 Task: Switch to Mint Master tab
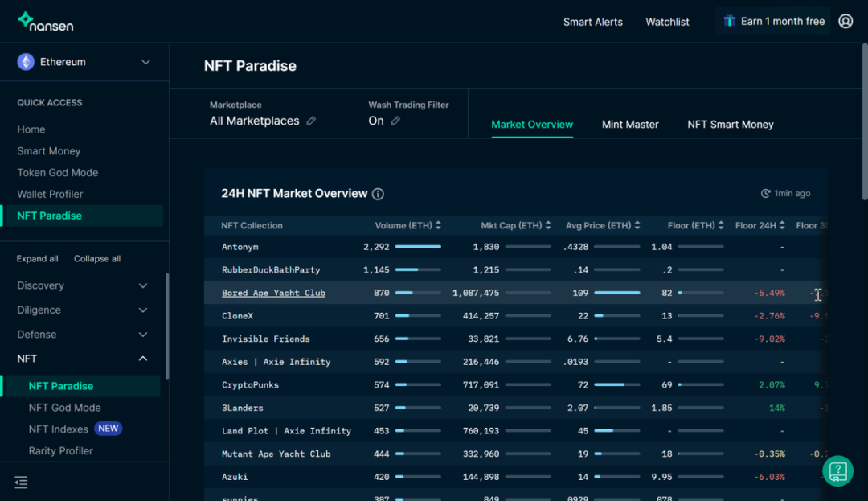point(630,125)
